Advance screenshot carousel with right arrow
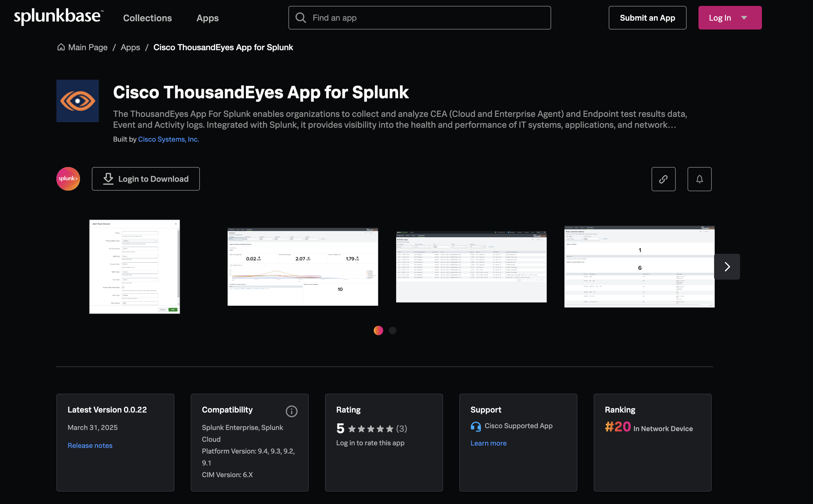Image resolution: width=813 pixels, height=504 pixels. click(727, 267)
